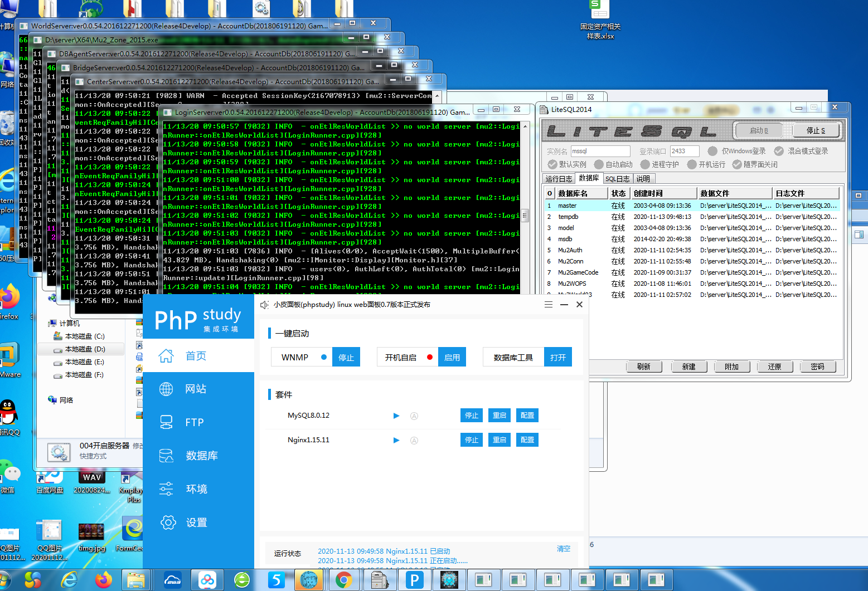Open Google Chrome from the taskbar
Screen dimensions: 868x591
click(x=344, y=580)
